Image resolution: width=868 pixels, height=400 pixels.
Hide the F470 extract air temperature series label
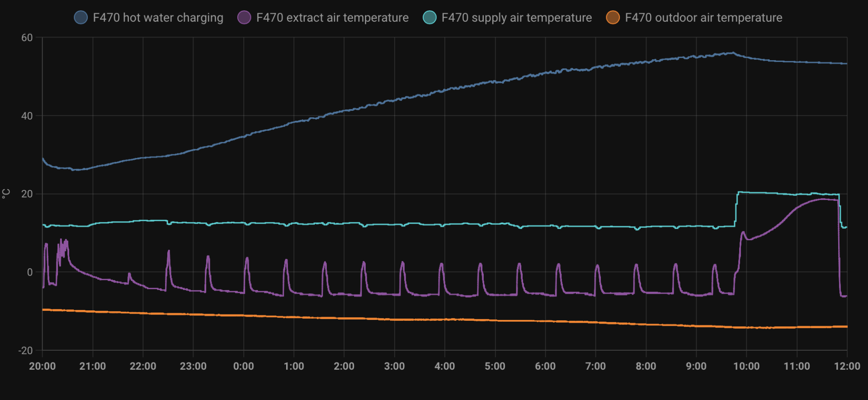(x=332, y=18)
